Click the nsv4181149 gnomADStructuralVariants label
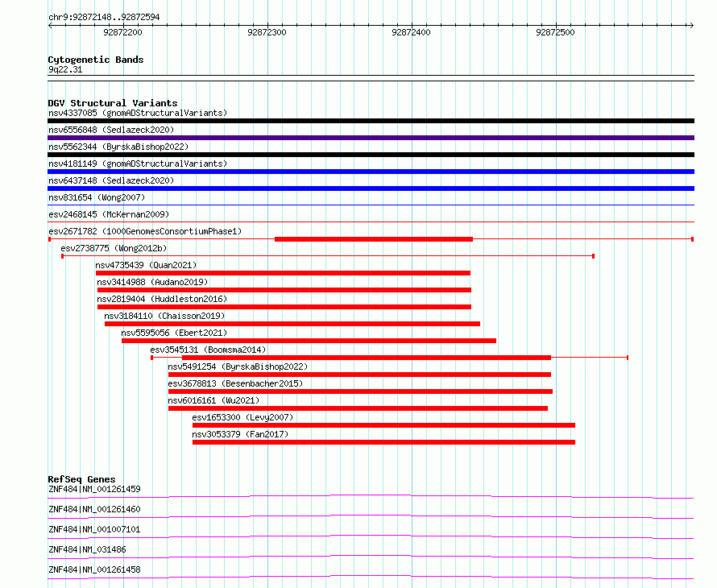The width and height of the screenshot is (717, 588). (138, 164)
